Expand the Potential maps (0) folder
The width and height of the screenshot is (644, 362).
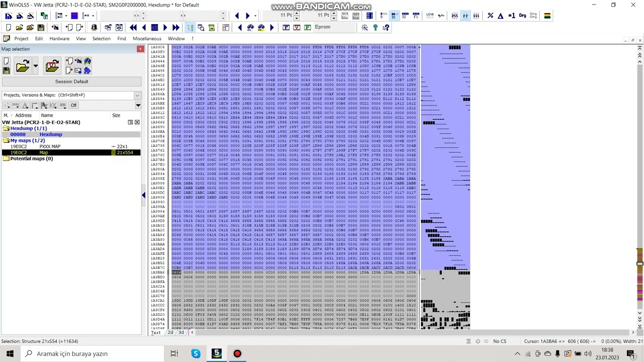6,158
